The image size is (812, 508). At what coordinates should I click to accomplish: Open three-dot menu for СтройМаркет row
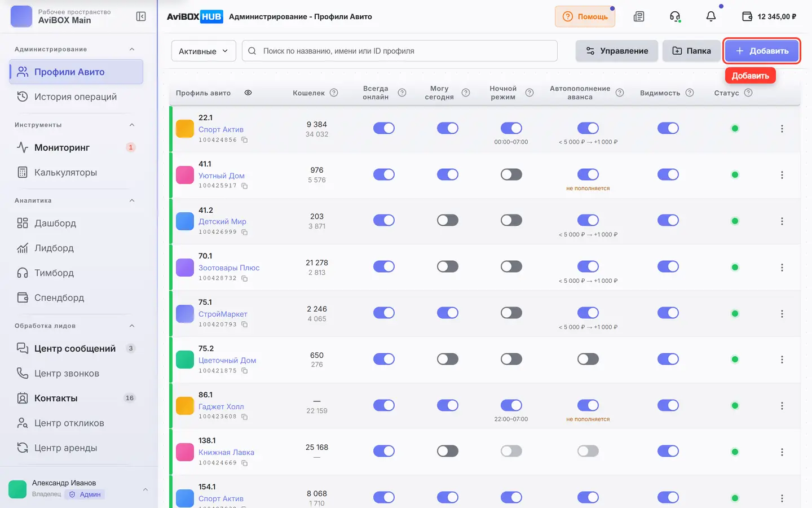(x=782, y=313)
